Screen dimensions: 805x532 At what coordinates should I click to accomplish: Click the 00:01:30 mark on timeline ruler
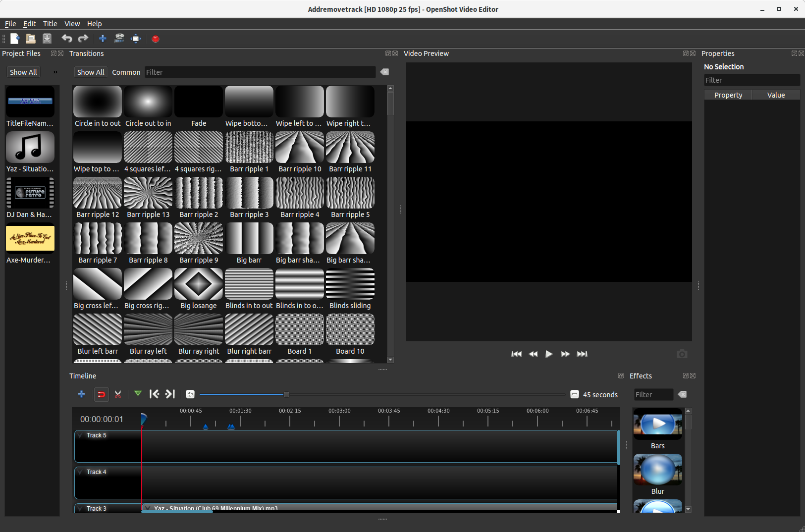(240, 411)
